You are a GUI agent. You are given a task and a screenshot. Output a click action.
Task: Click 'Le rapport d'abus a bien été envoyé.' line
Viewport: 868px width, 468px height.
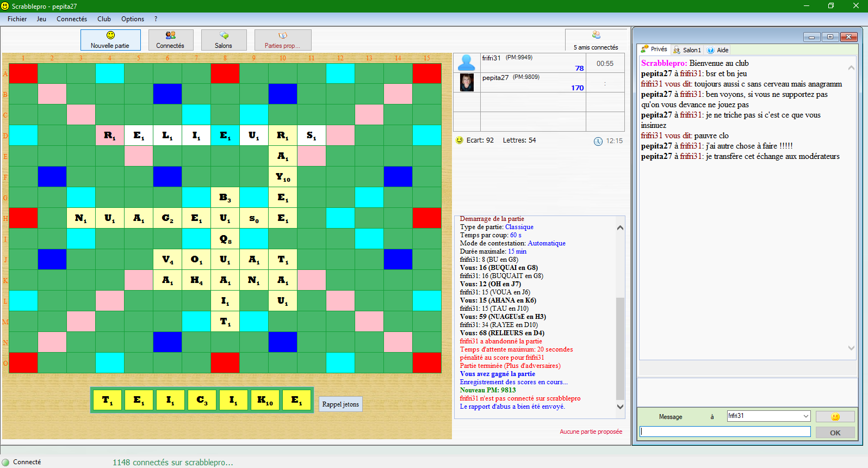click(512, 407)
